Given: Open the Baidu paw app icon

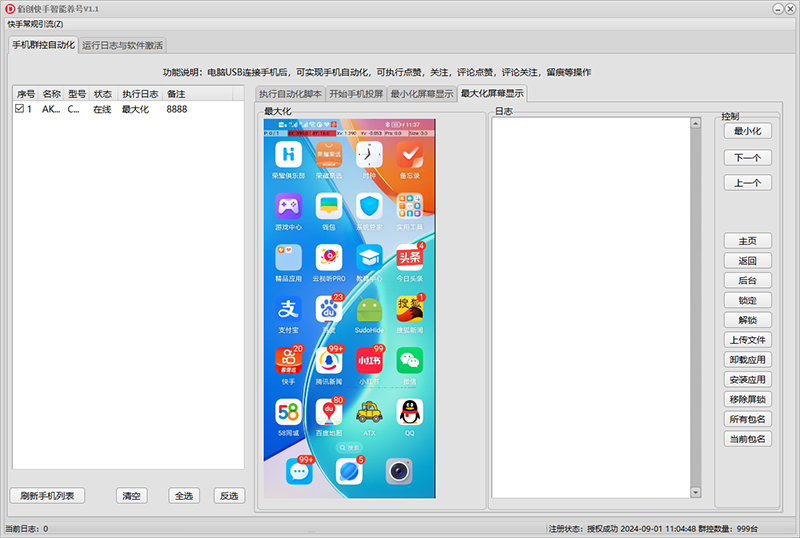Looking at the screenshot, I should pyautogui.click(x=329, y=309).
